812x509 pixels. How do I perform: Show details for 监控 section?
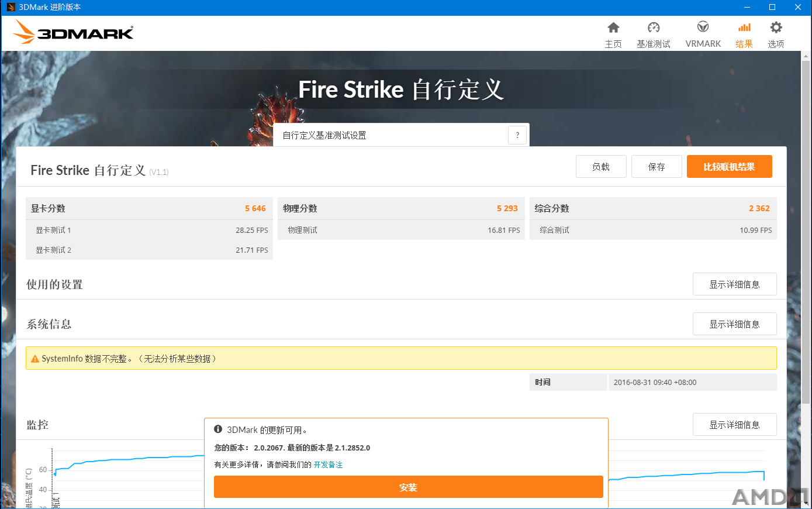click(735, 425)
